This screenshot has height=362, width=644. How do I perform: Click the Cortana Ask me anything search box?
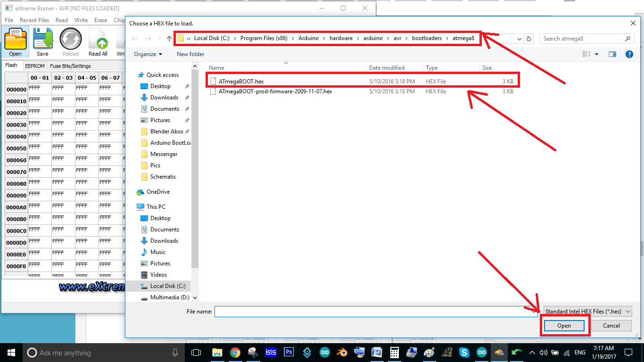104,353
